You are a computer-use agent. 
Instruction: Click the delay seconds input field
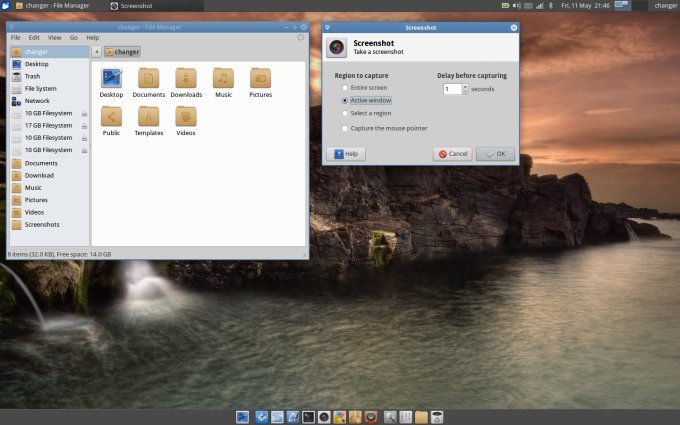(451, 89)
